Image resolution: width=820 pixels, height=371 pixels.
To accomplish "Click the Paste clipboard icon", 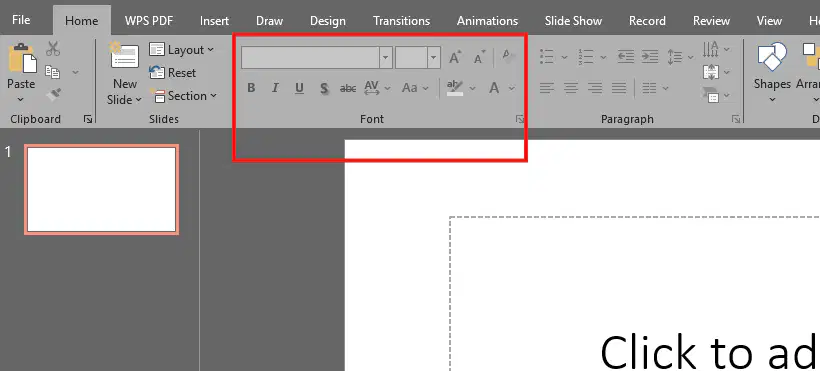I will coord(22,59).
